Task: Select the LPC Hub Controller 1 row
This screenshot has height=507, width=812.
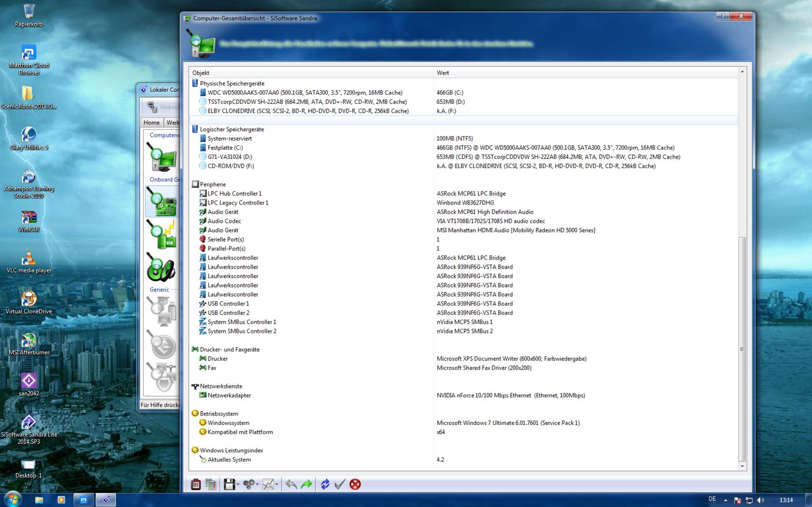Action: click(463, 194)
